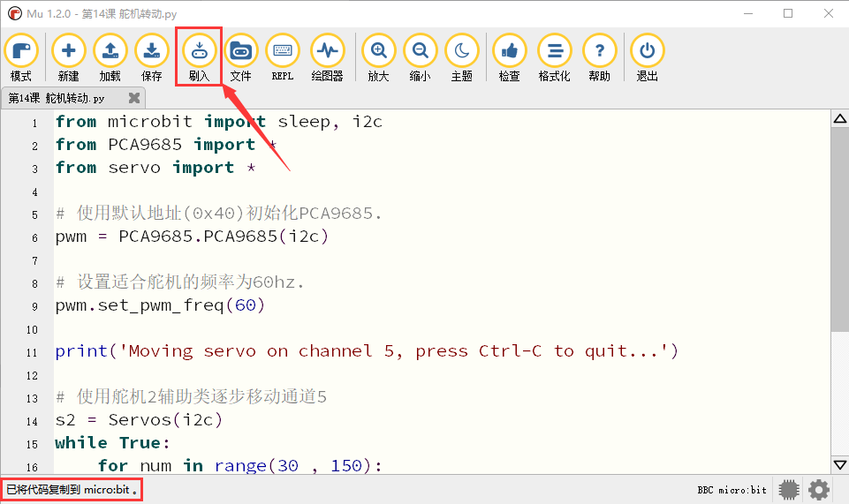
Task: Save the script with 保存
Action: (x=152, y=57)
